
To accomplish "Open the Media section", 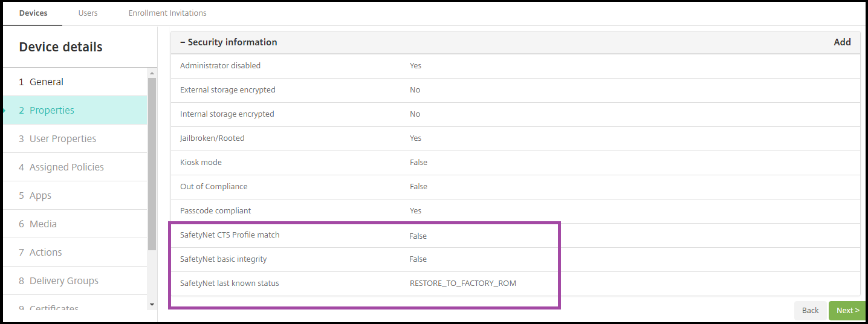I will [43, 224].
